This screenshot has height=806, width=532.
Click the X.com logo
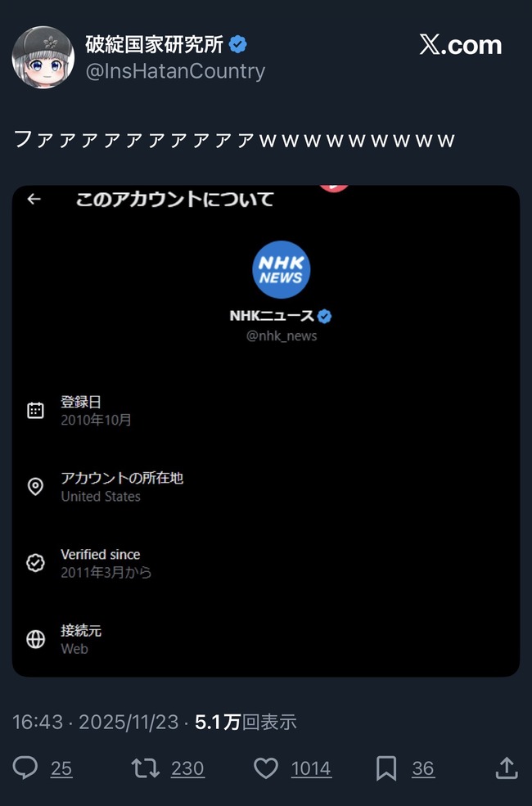click(x=461, y=45)
